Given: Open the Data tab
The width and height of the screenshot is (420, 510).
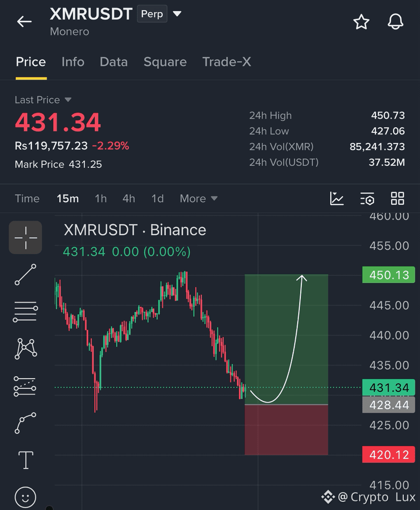Looking at the screenshot, I should [114, 62].
